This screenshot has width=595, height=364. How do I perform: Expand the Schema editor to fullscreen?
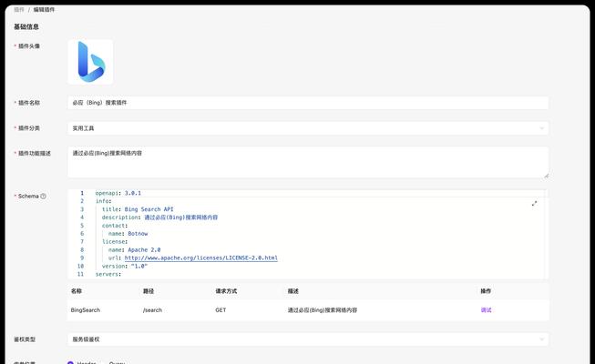[x=534, y=204]
